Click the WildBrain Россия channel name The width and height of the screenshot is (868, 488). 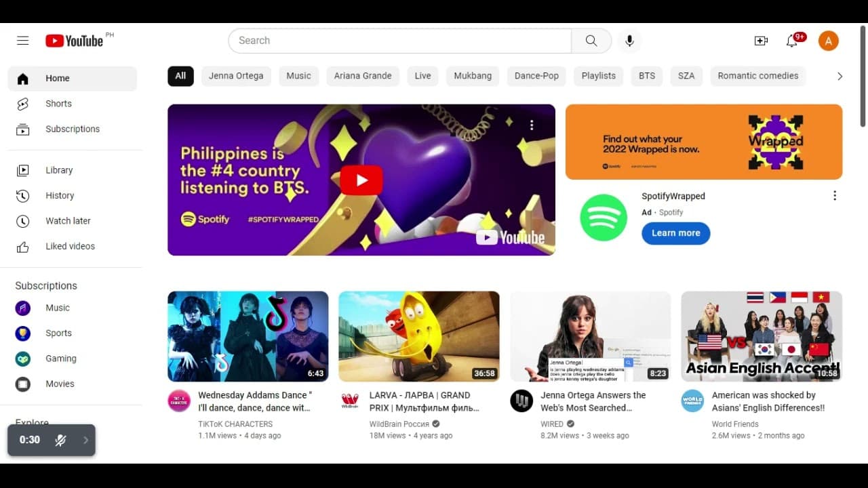point(399,424)
